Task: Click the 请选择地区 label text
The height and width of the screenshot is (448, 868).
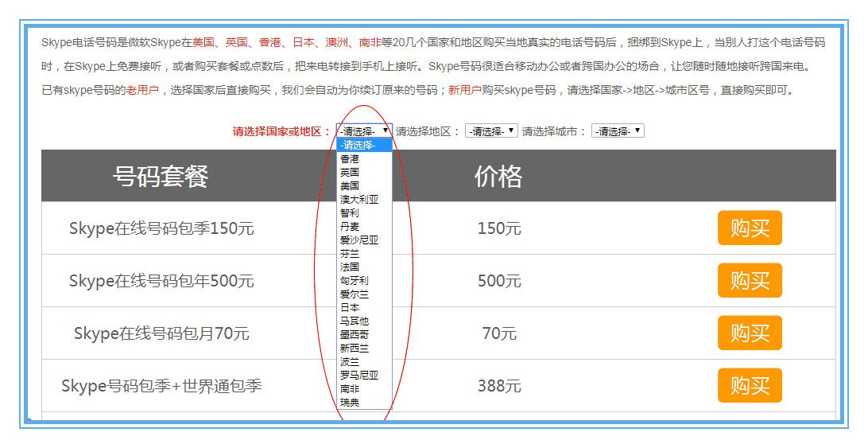Action: (x=428, y=131)
